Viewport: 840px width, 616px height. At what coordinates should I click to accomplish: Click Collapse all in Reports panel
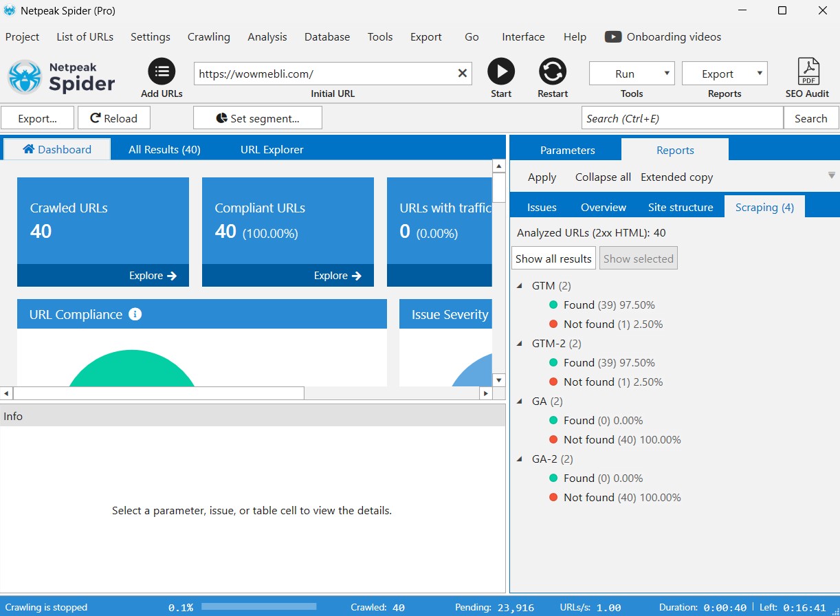tap(603, 177)
